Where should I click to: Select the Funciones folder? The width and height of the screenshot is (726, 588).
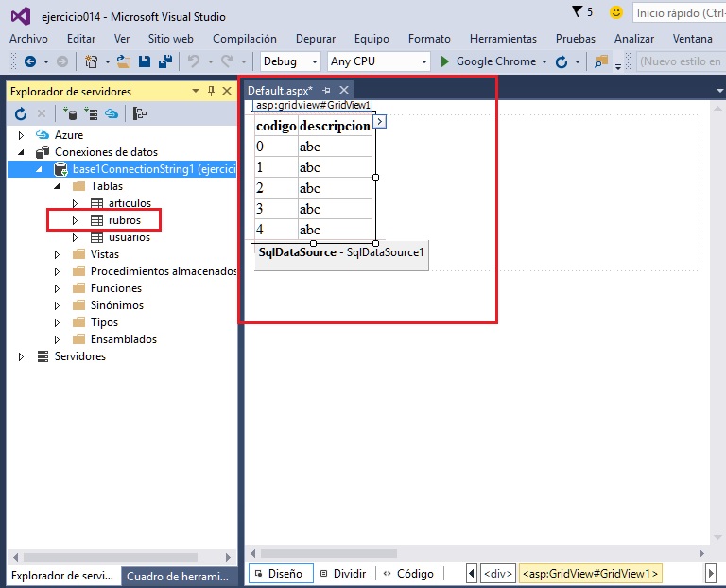coord(115,288)
